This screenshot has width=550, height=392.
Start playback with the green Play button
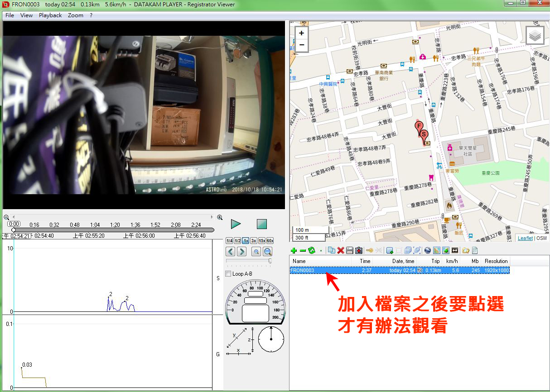236,224
